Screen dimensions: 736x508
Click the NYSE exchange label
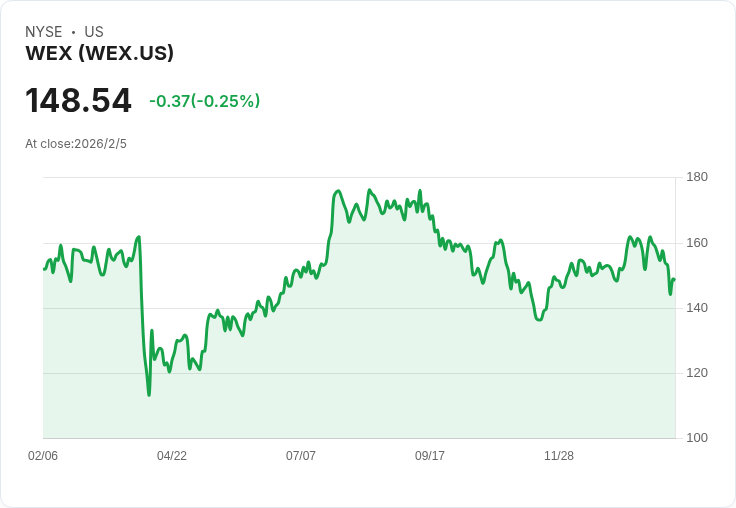pos(44,32)
